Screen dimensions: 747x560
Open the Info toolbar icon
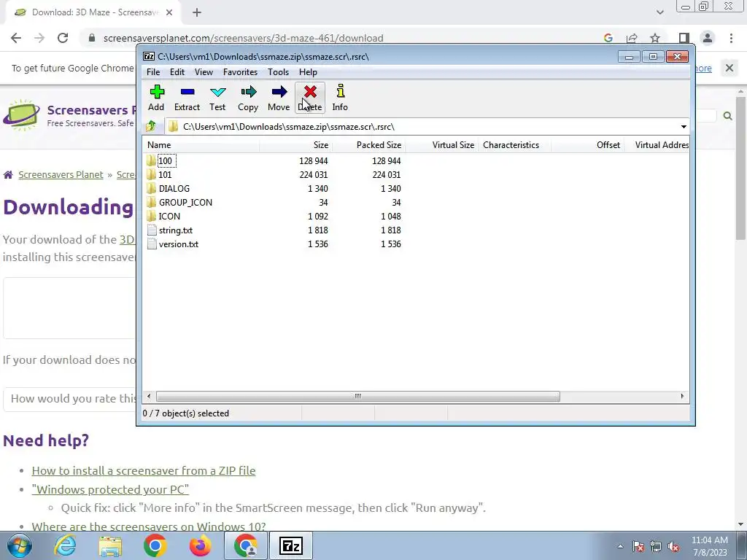(x=340, y=98)
